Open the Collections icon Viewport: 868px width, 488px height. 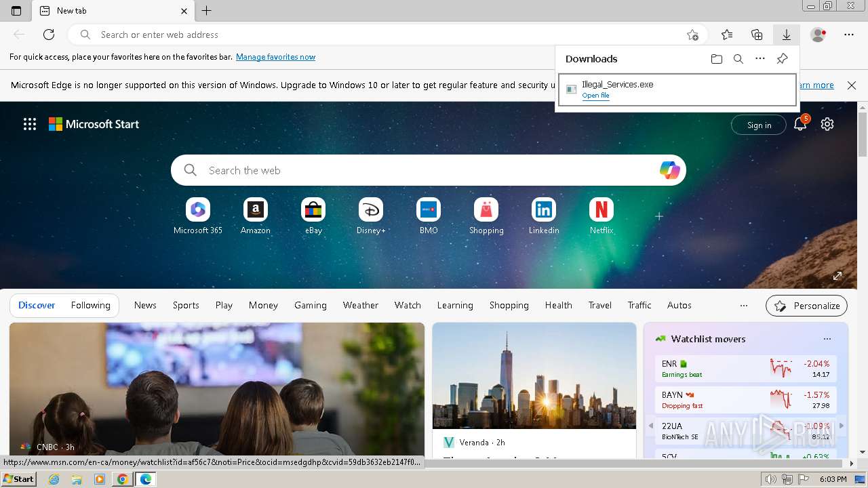tap(757, 35)
